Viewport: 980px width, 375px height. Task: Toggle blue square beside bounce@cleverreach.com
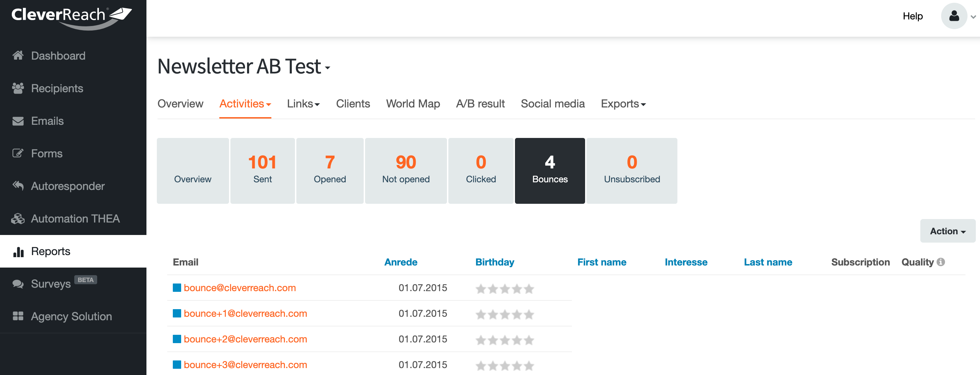tap(177, 288)
